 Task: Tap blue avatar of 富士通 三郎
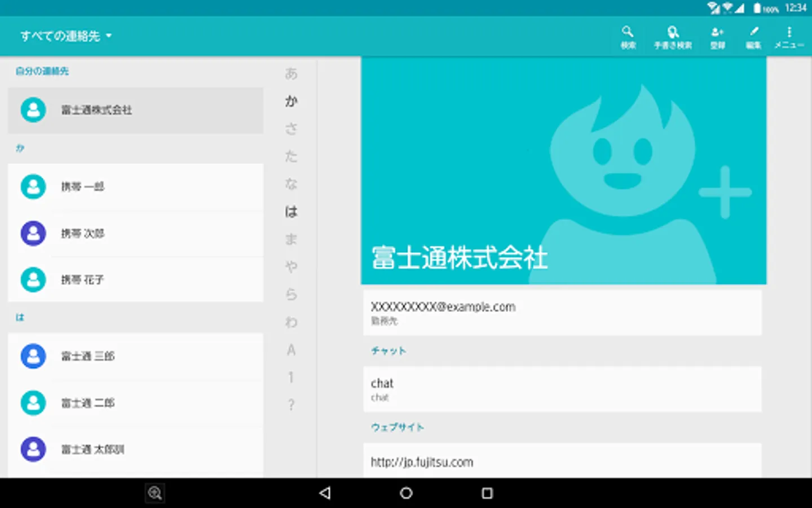33,356
